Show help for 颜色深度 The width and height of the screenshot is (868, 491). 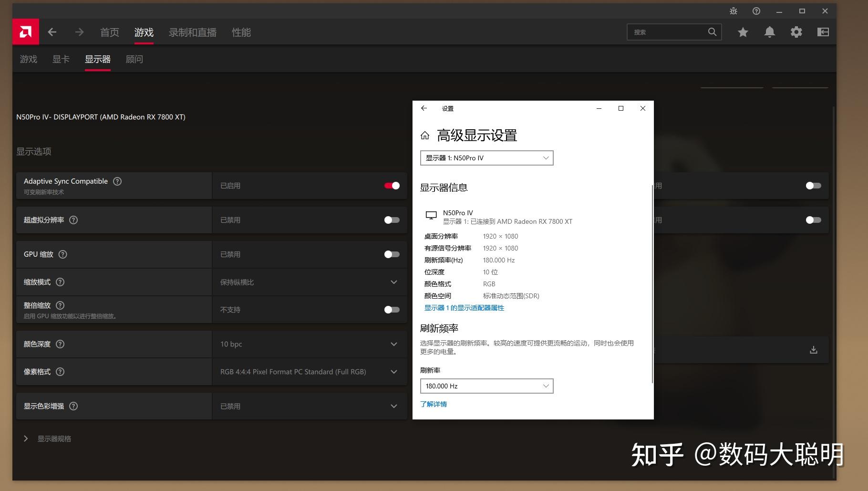pyautogui.click(x=60, y=344)
